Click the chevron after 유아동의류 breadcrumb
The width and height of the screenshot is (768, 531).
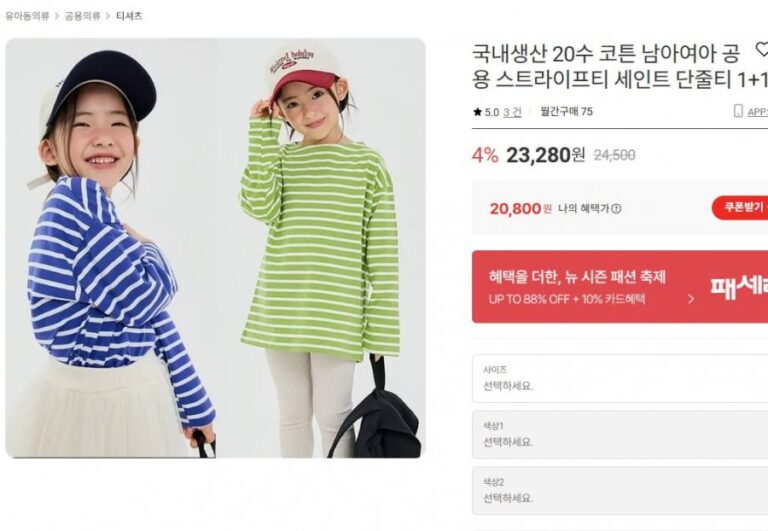tap(57, 16)
